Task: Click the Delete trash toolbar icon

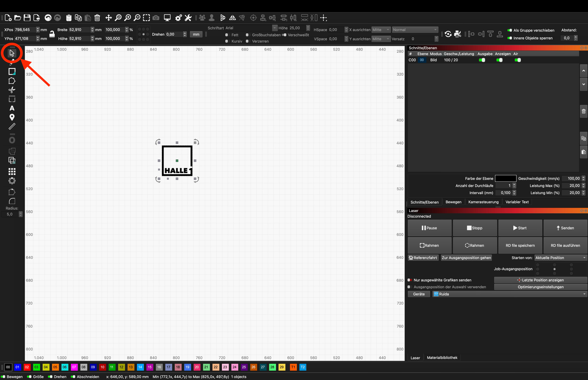Action: pos(97,18)
